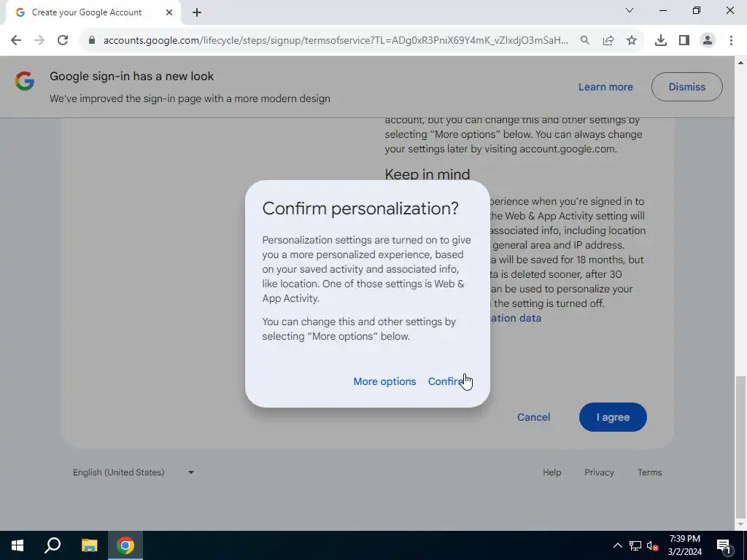Click the Chrome taskbar icon

(x=125, y=545)
